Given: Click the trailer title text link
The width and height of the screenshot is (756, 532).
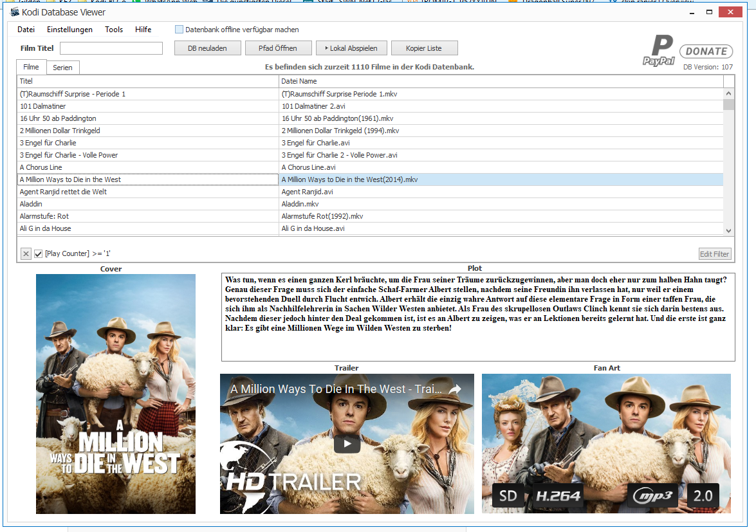Looking at the screenshot, I should point(336,389).
